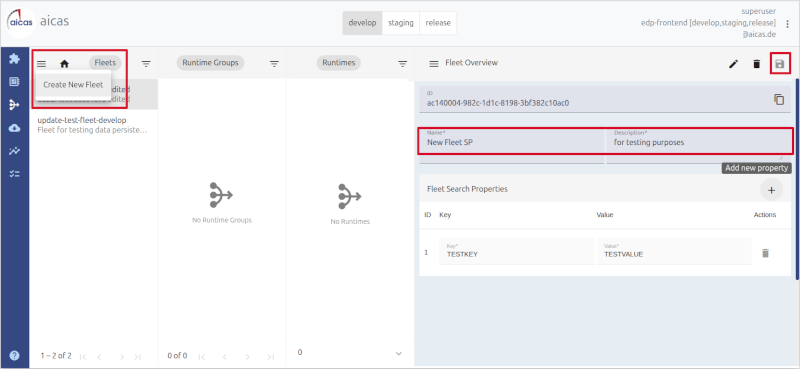Image resolution: width=800 pixels, height=369 pixels.
Task: Go to last page of Fleets list
Action: [x=138, y=356]
